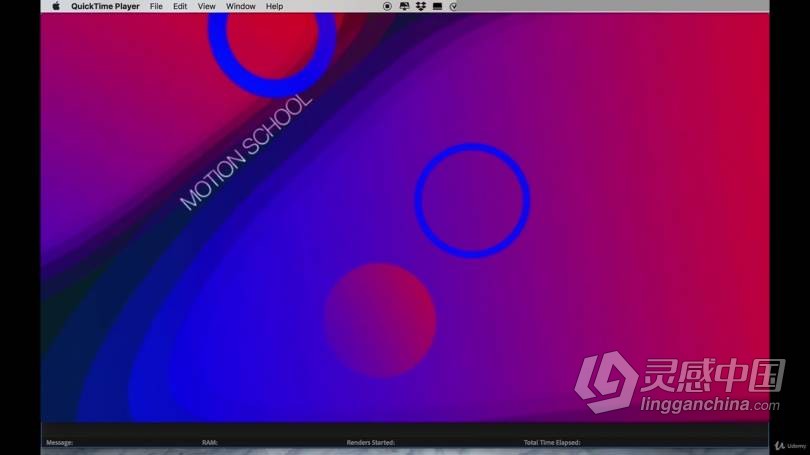810x455 pixels.
Task: Click the MOTION SCHOOL text in video
Action: click(x=246, y=152)
